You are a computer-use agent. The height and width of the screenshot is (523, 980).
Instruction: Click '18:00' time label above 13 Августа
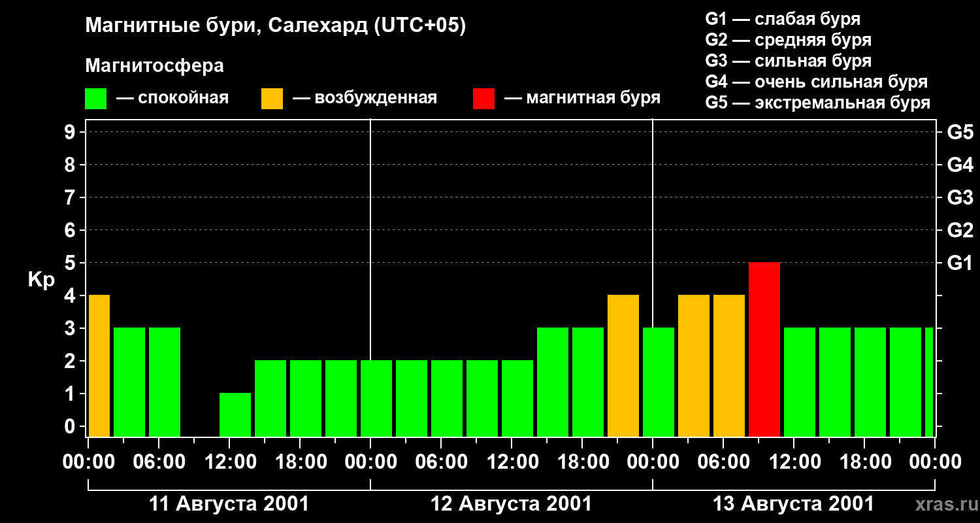864,462
